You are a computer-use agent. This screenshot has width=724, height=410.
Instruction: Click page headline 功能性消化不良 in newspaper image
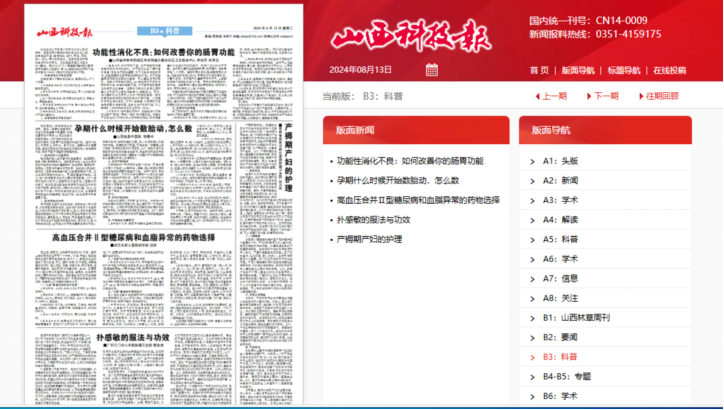pos(163,52)
